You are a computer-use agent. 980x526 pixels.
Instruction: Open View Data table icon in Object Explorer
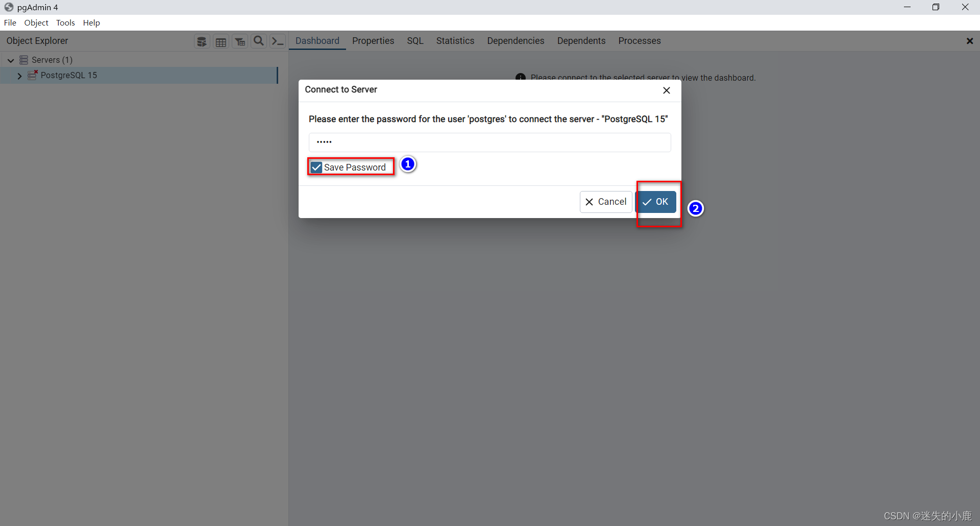[221, 41]
